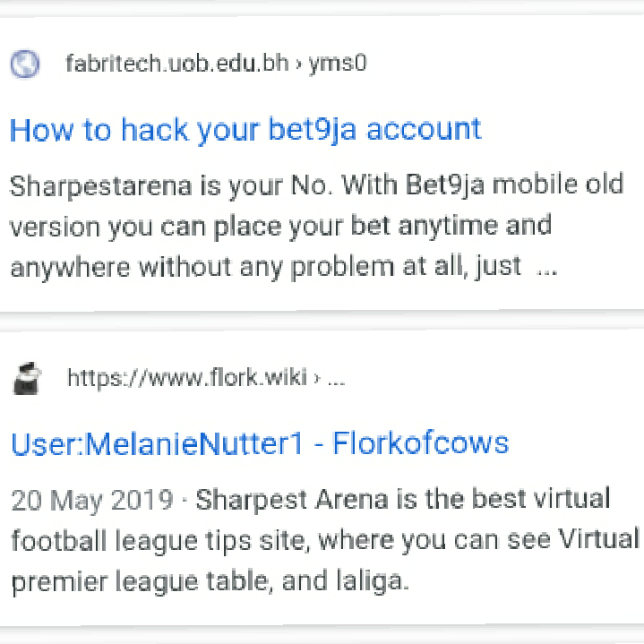Click "premier league table, and laliga" snippet line

210,581
